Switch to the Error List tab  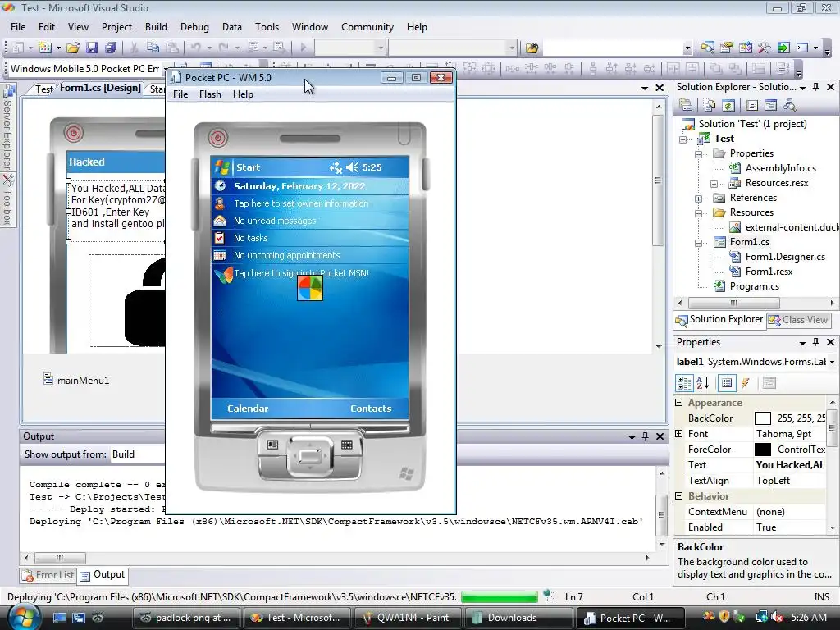pyautogui.click(x=48, y=575)
